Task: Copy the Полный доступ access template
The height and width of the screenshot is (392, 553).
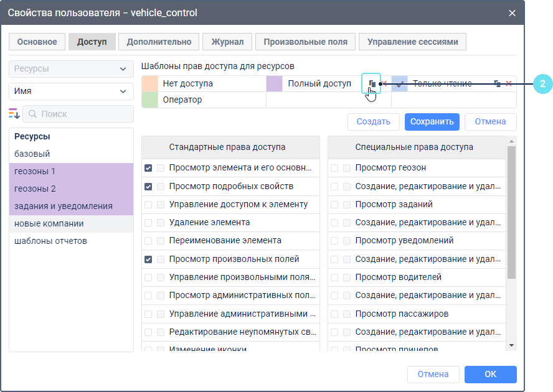Action: pos(371,83)
